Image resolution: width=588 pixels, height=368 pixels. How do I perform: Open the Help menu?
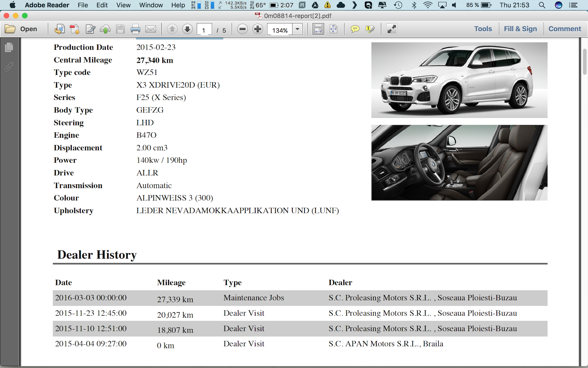point(178,5)
